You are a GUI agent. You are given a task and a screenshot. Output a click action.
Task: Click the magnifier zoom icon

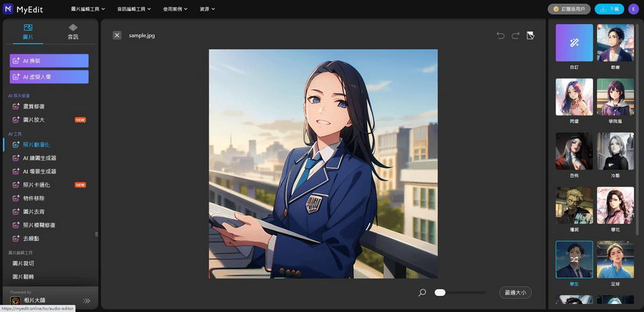[422, 293]
